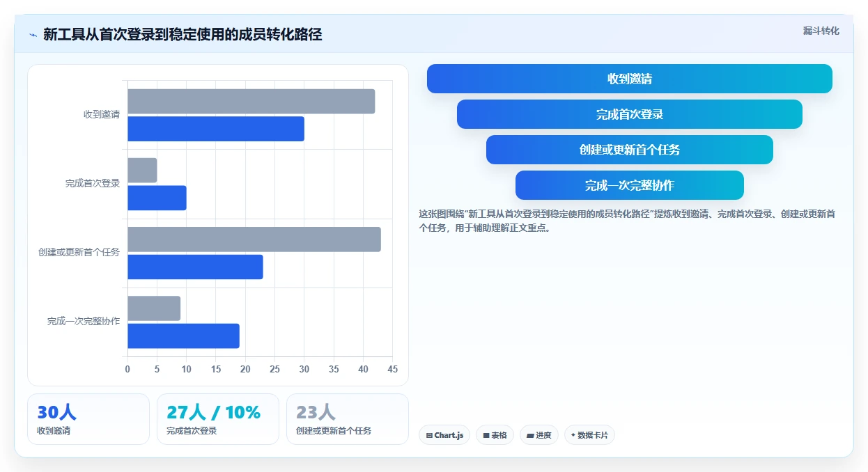Click the chart y-axis label 完成一次完整协作
This screenshot has width=868, height=472.
pyautogui.click(x=84, y=322)
